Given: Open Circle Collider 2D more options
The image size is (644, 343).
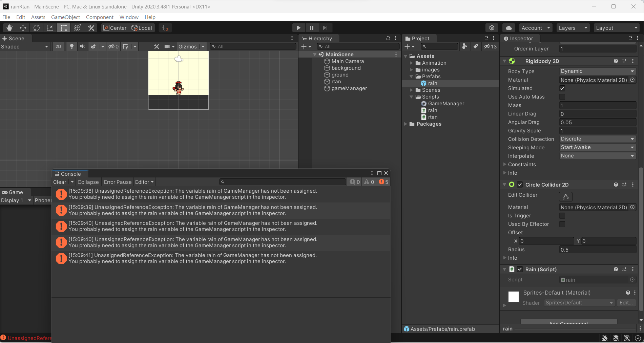Looking at the screenshot, I should click(x=633, y=185).
